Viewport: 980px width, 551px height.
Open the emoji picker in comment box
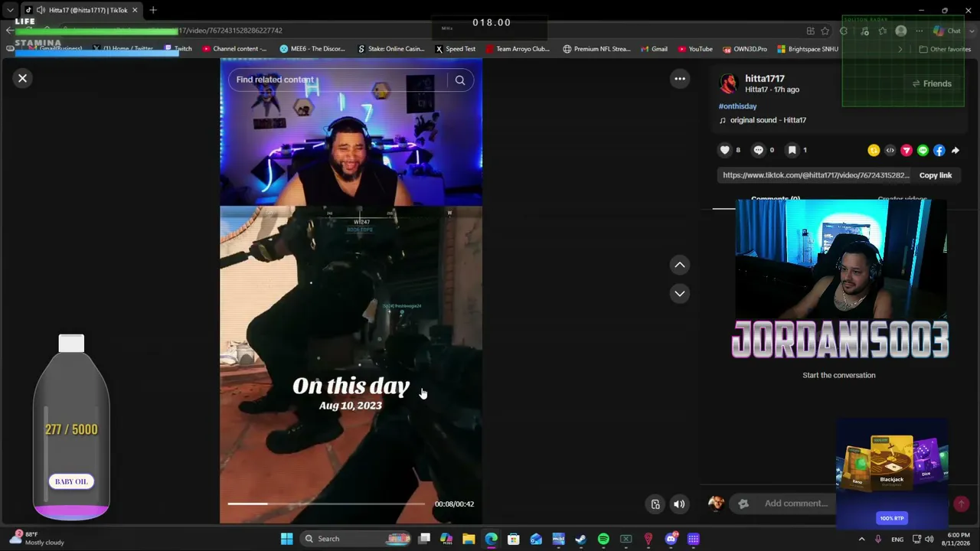743,504
